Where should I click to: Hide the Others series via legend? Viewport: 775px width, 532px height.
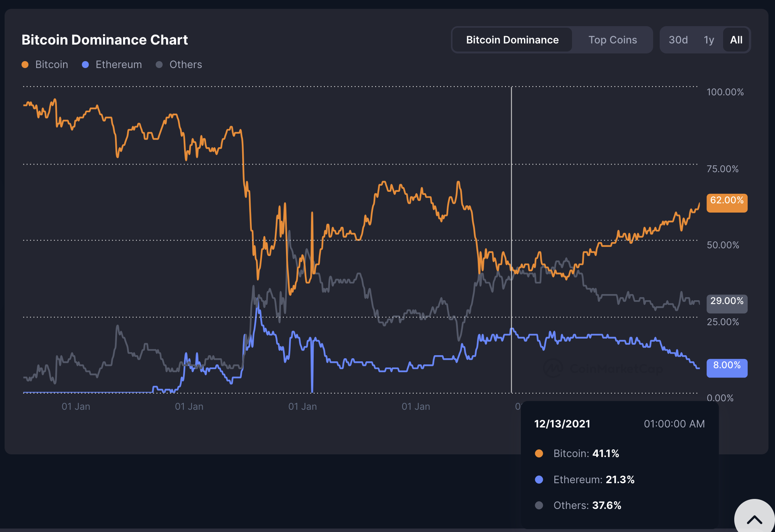coord(186,65)
